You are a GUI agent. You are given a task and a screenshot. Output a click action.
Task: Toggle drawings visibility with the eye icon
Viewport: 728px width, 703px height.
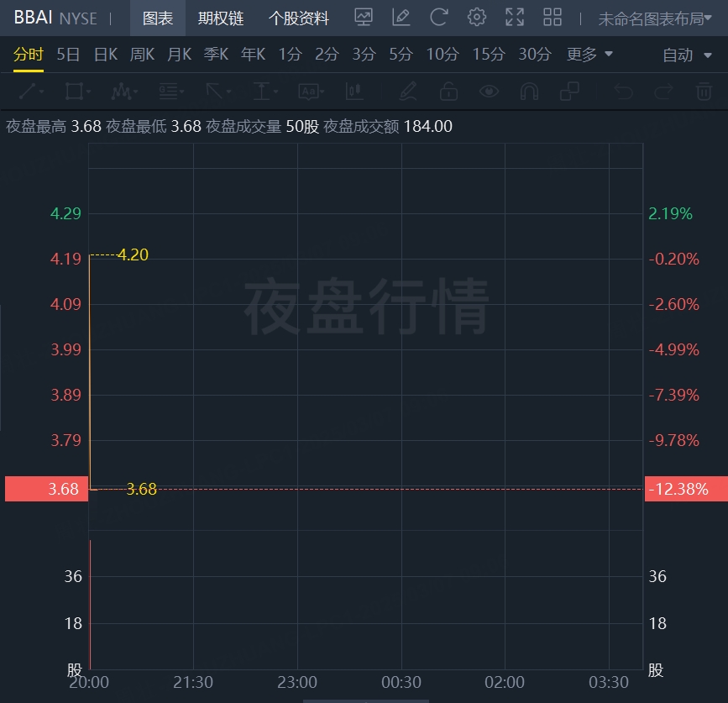489,92
